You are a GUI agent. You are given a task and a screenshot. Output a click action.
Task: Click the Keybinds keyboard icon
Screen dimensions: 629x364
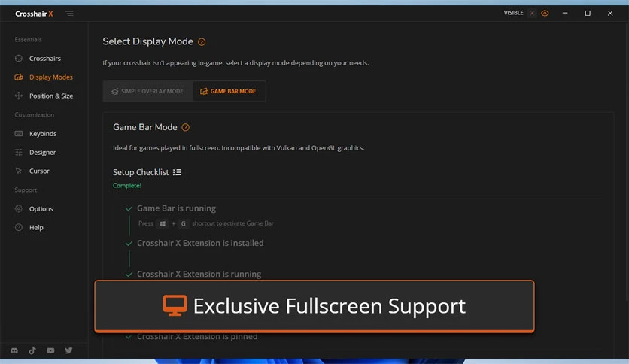[x=19, y=134]
